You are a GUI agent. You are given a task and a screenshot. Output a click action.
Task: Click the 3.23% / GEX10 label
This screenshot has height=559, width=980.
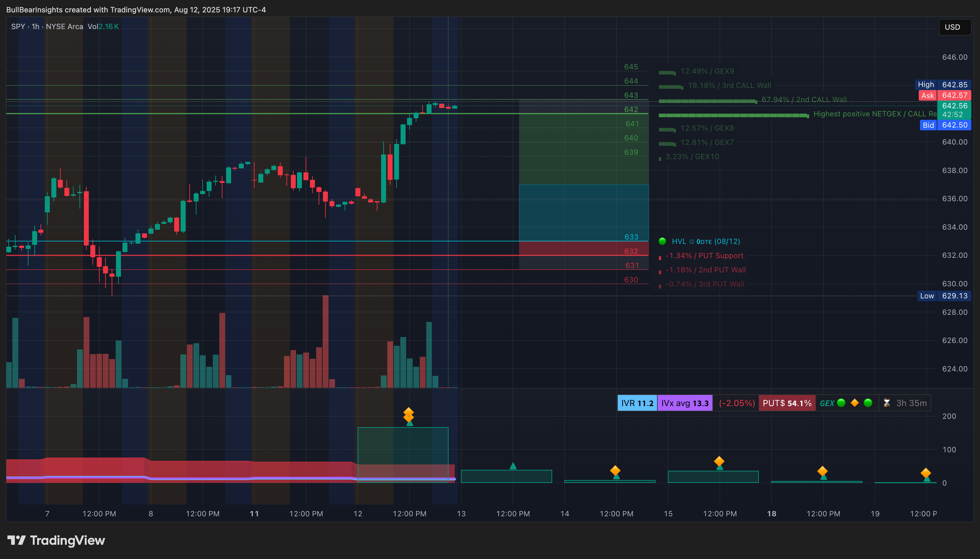tap(692, 156)
